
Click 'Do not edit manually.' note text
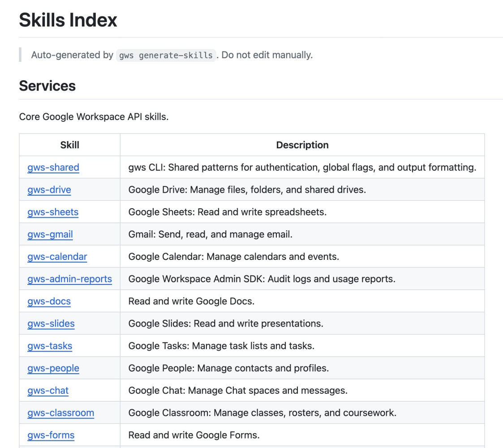coord(267,55)
